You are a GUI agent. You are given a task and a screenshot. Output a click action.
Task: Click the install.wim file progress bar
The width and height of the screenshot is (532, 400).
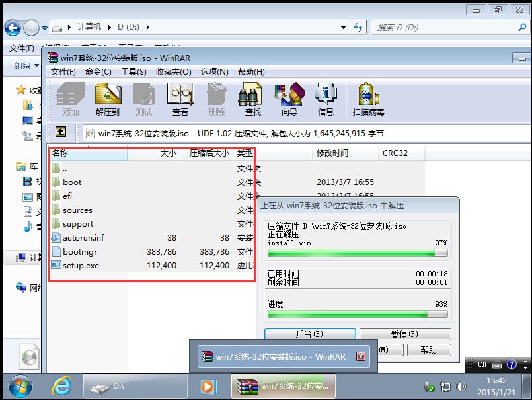point(358,253)
